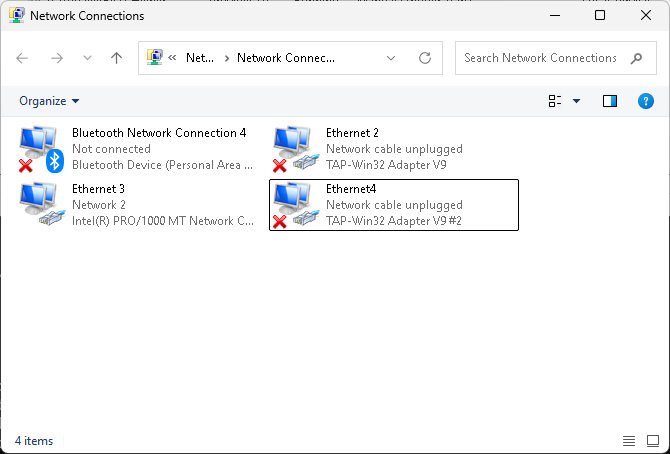Toggle the preview pane icon
Image resolution: width=670 pixels, height=454 pixels.
point(610,101)
